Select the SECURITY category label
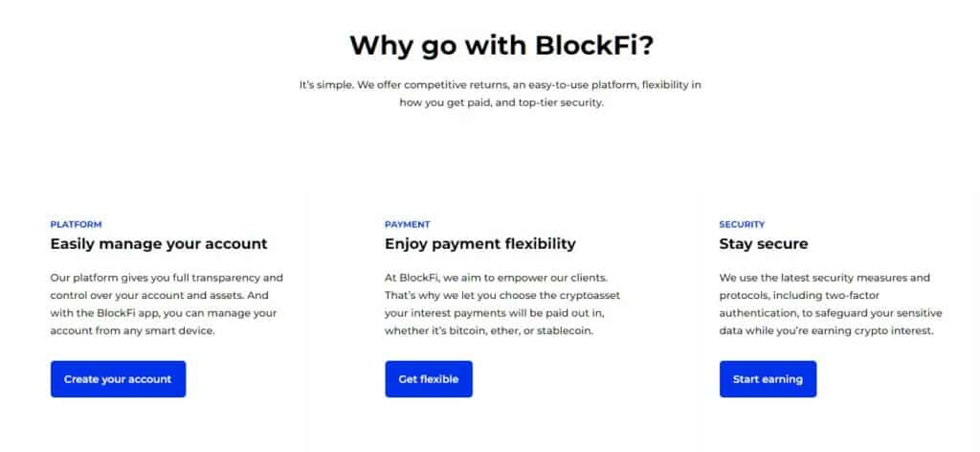Screen dimensions: 980x452 tap(742, 224)
